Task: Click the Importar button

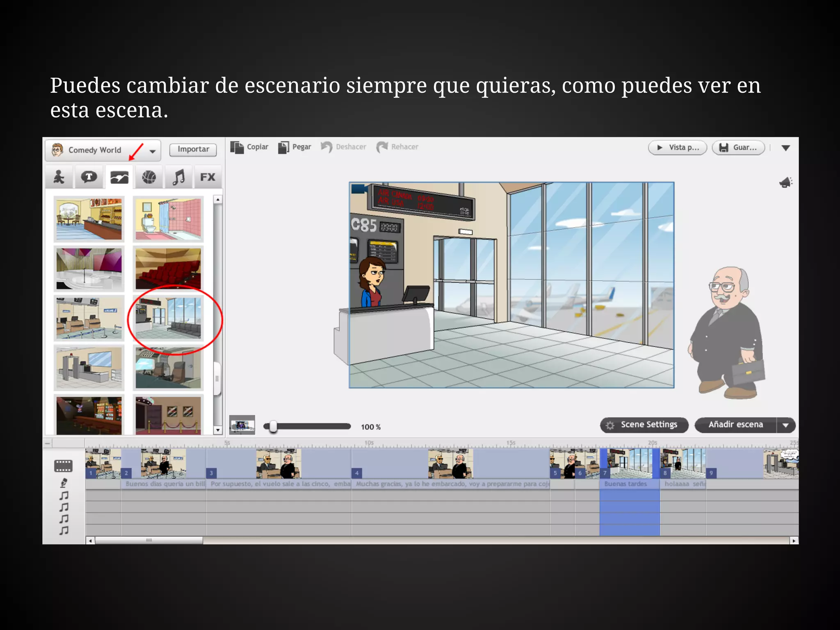Action: [193, 149]
